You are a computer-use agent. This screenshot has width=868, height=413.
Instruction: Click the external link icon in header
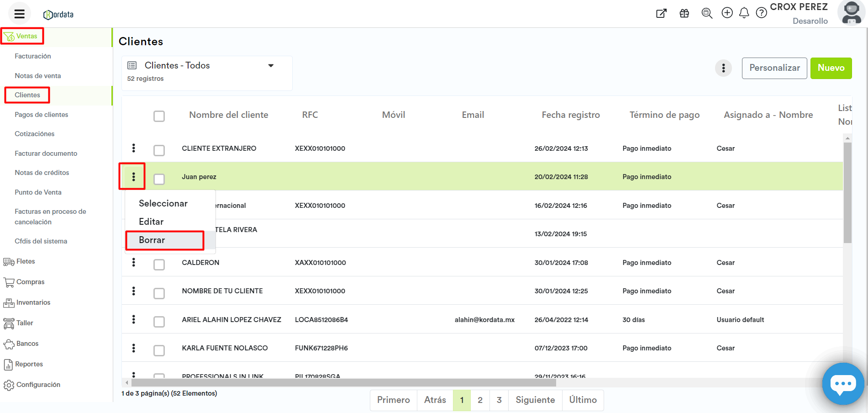pyautogui.click(x=661, y=13)
